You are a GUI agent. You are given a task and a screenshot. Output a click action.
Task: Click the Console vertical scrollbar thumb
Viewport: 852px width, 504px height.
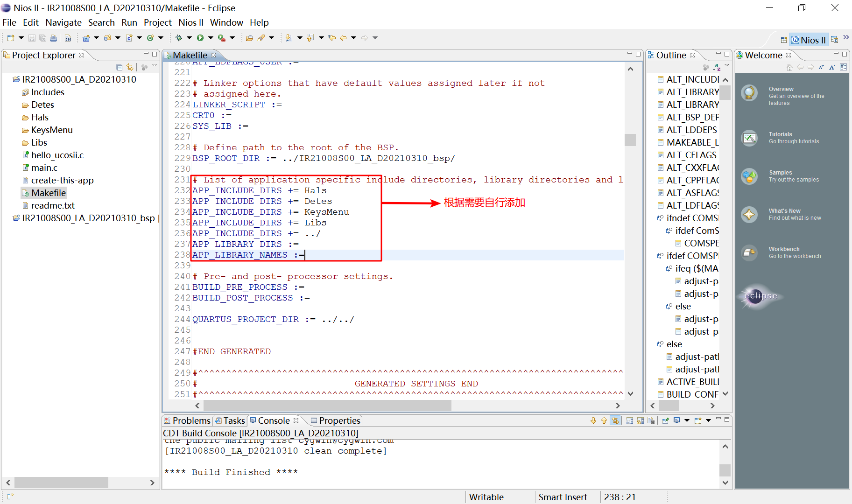click(x=725, y=470)
